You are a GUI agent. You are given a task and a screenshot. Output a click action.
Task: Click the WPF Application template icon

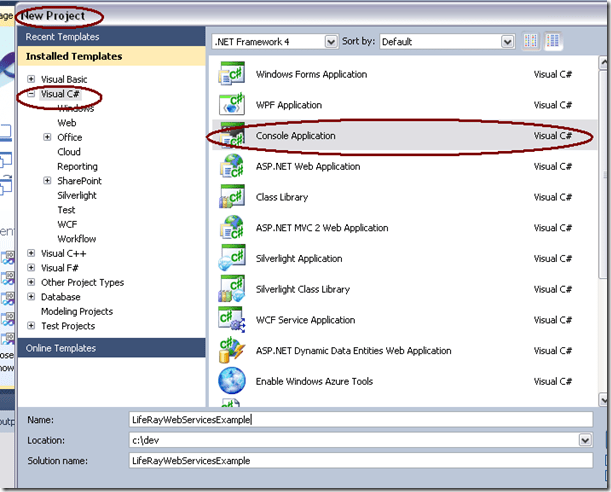pos(232,105)
